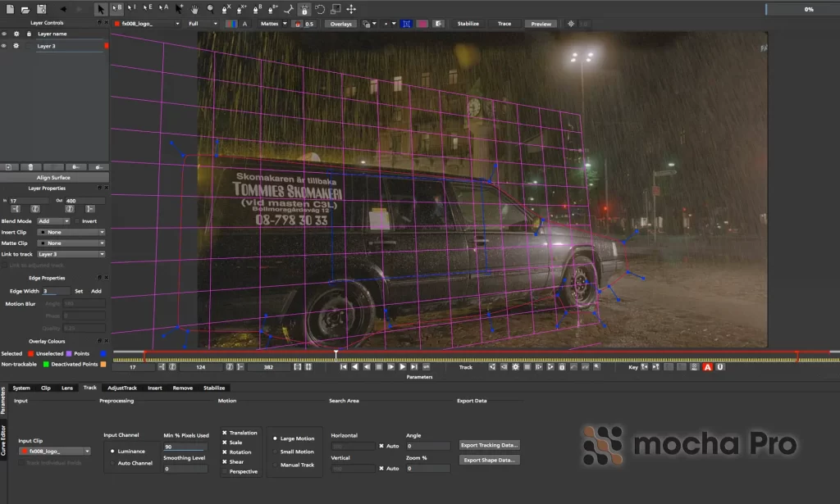Toggle visibility eye of Layer 3
The image size is (840, 504).
tap(5, 46)
